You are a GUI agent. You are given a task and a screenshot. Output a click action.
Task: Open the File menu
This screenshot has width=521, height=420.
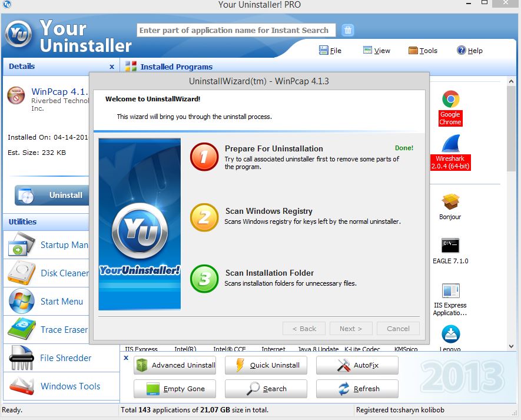click(330, 51)
